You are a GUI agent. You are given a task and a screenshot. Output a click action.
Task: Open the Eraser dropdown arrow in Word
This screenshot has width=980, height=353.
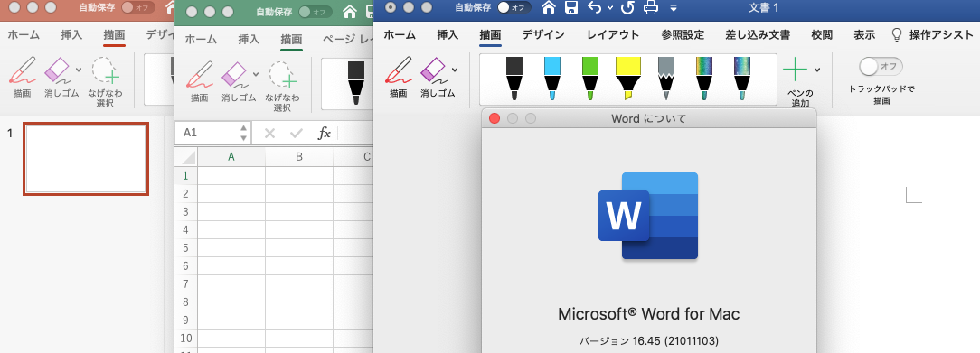point(455,70)
